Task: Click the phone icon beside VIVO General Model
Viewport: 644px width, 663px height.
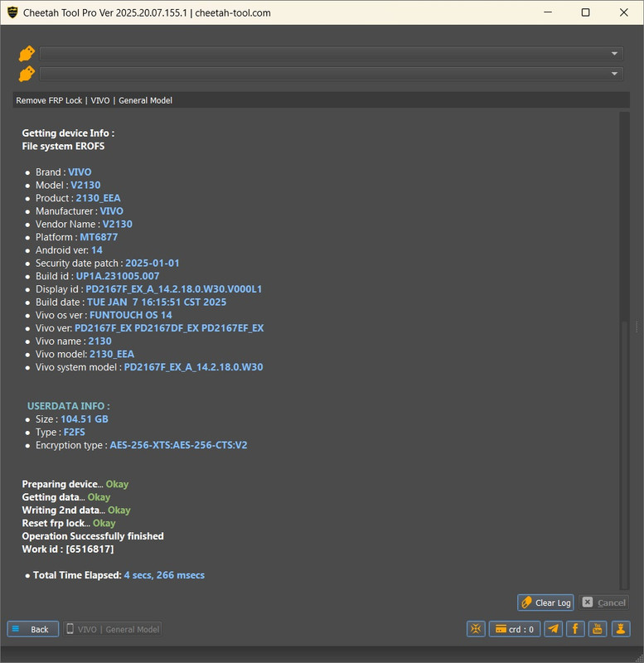Action: [70, 629]
